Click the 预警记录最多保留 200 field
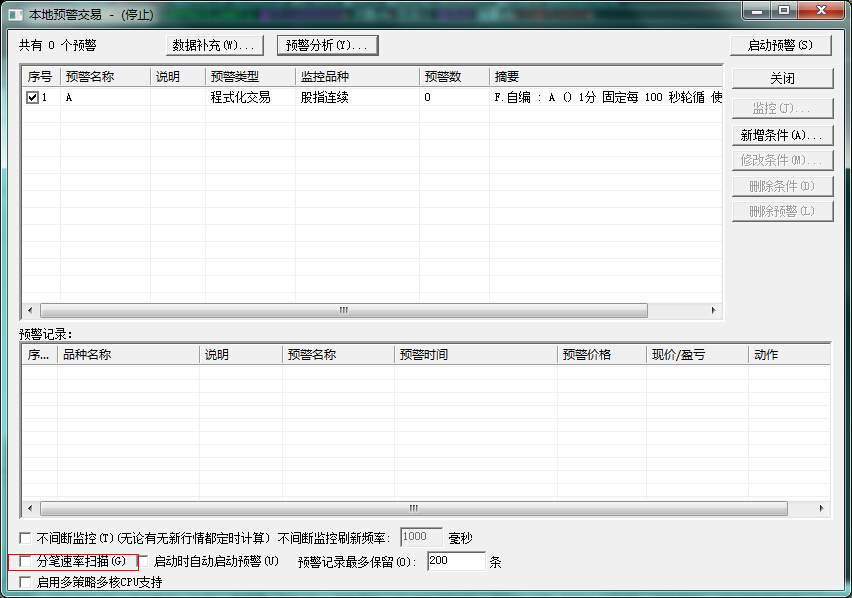This screenshot has width=852, height=598. 456,561
